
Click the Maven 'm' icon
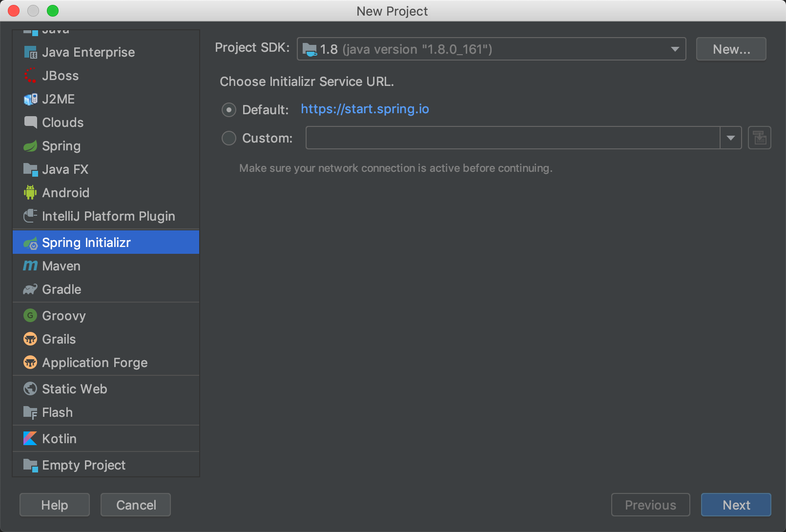30,266
